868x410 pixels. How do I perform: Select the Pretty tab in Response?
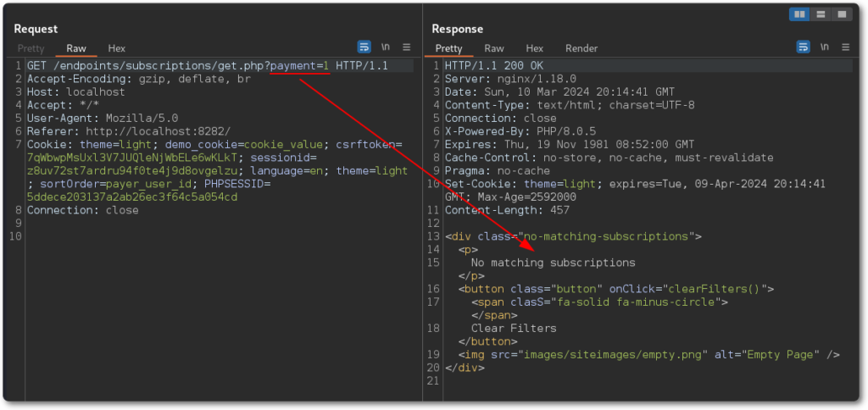449,48
